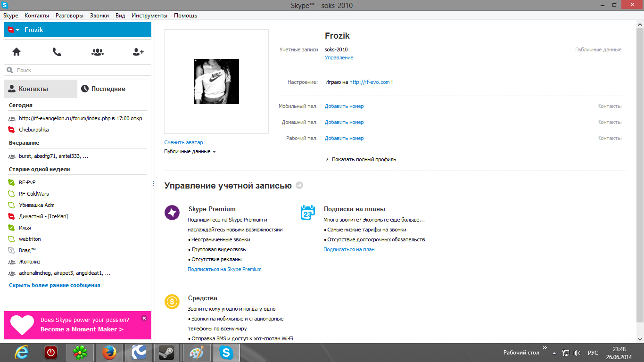Viewport: 644px width, 362px height.
Task: Open the dial pad phone icon
Action: tap(57, 52)
